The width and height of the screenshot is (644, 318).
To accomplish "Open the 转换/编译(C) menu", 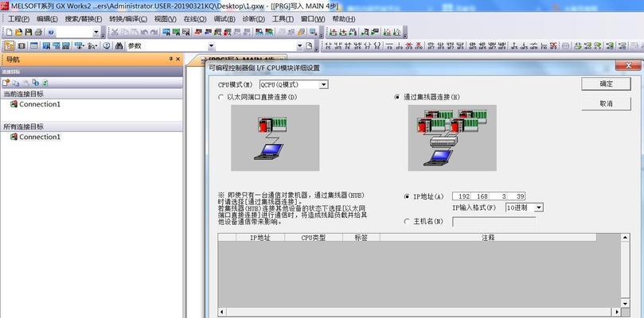I will (128, 19).
